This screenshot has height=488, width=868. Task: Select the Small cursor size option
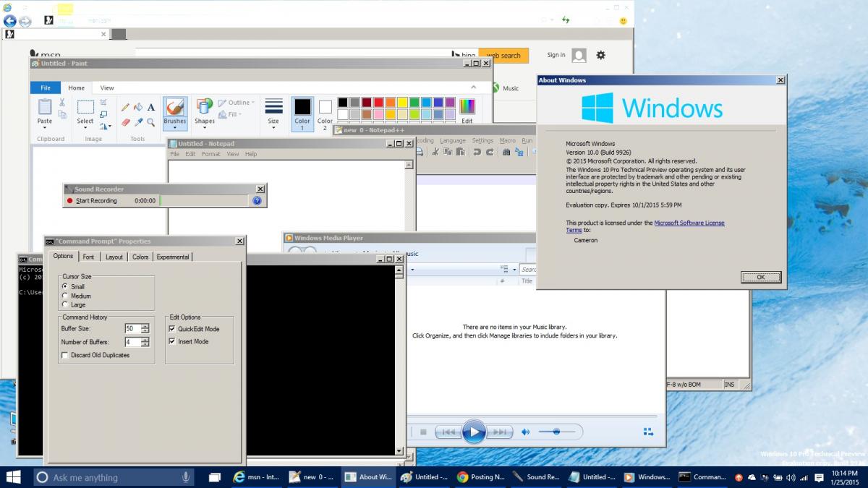[66, 287]
